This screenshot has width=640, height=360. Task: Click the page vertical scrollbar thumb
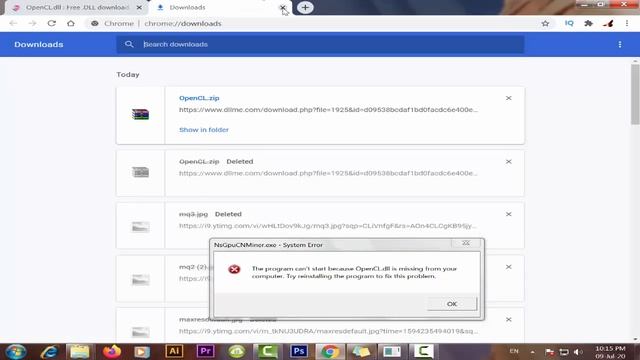tap(635, 94)
